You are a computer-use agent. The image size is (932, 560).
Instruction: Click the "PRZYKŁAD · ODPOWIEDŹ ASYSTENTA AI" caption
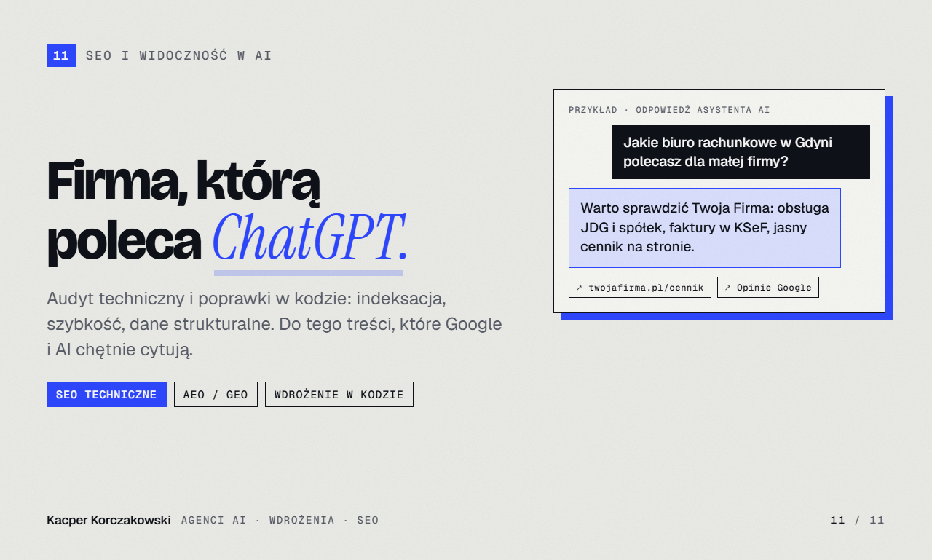coord(669,110)
